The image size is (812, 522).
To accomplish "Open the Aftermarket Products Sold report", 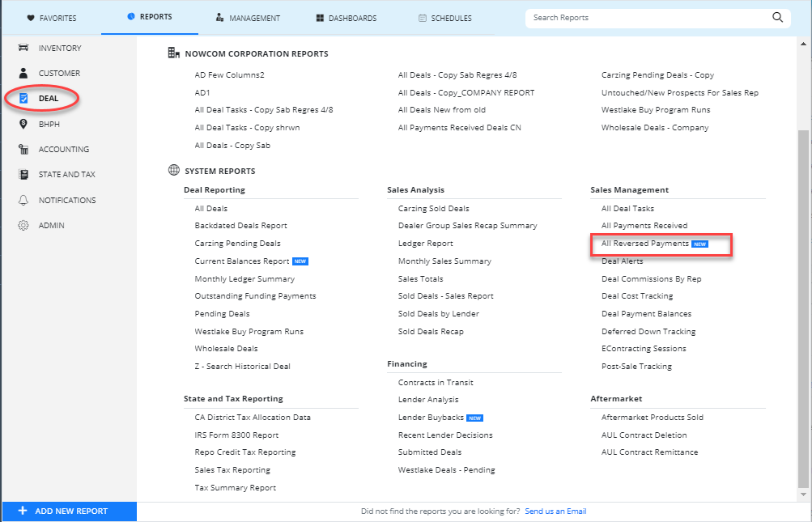I will (x=653, y=418).
